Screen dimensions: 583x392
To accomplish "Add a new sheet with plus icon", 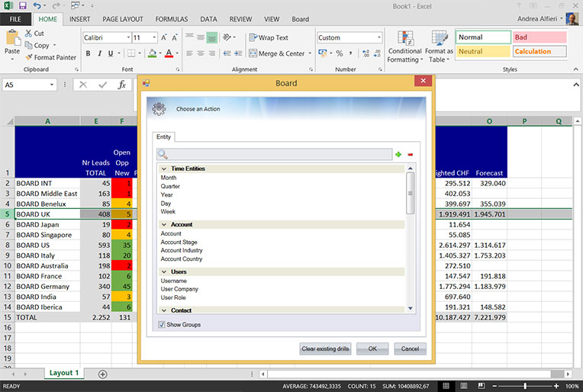I will (102, 374).
